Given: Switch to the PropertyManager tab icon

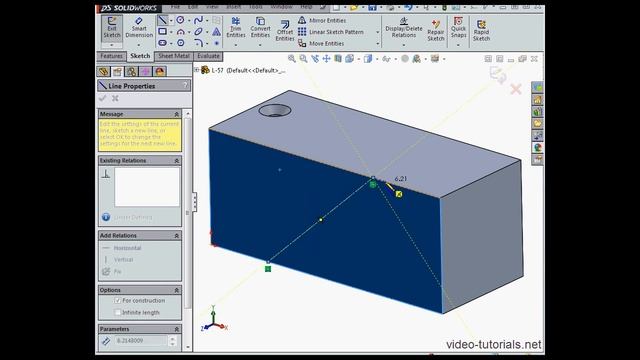Looking at the screenshot, I should (x=118, y=71).
